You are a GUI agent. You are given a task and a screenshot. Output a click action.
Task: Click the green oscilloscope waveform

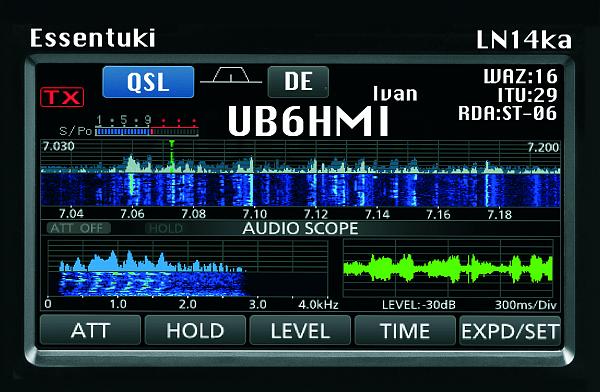tap(448, 268)
